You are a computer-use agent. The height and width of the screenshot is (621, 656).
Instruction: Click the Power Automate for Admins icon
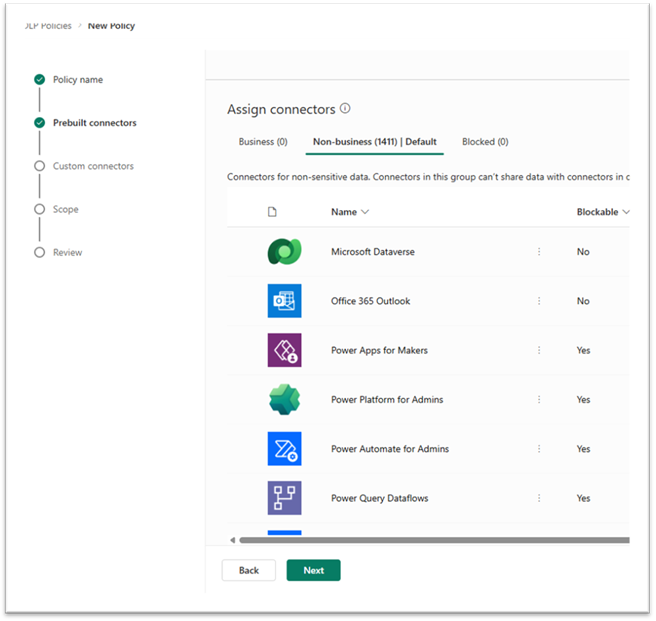(284, 449)
